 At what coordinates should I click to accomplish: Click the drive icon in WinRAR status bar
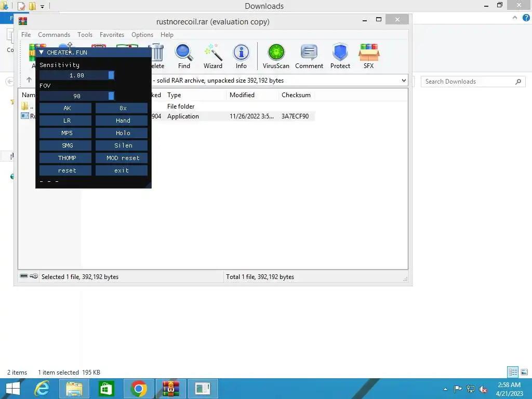coord(24,276)
